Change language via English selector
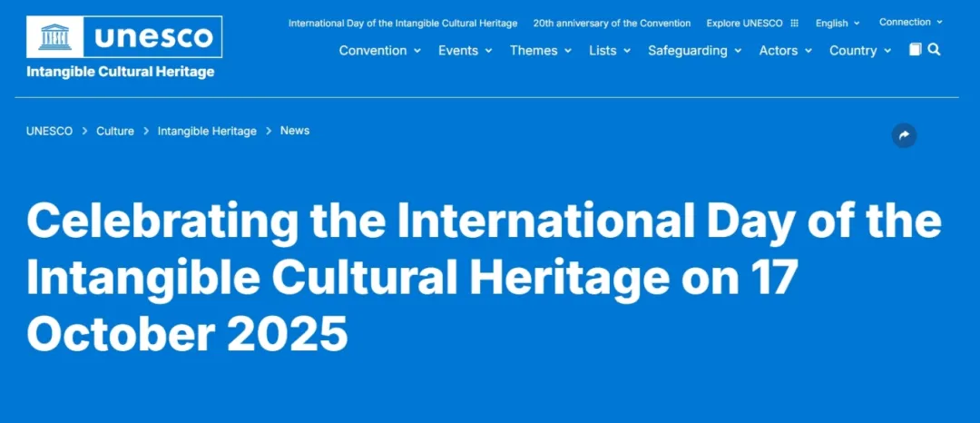980x423 pixels. (837, 24)
